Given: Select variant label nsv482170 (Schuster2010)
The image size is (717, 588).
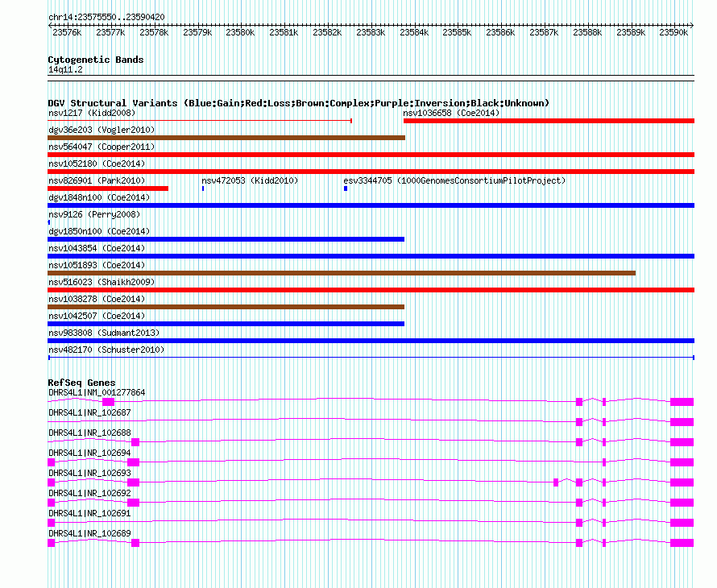Looking at the screenshot, I should click(x=106, y=350).
